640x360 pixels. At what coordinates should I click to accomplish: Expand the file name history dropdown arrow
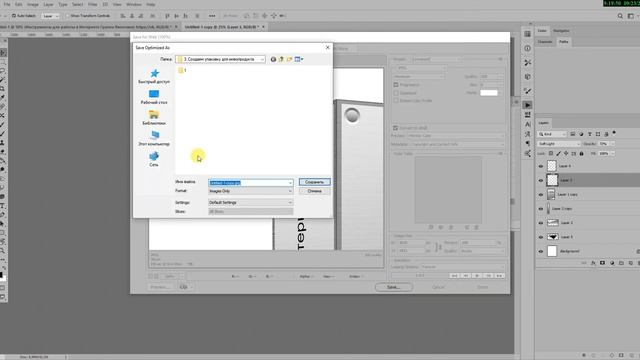pos(290,182)
